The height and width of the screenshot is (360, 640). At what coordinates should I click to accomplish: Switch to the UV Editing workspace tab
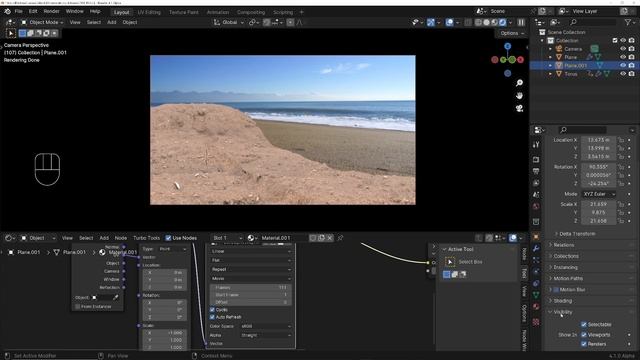tap(149, 12)
